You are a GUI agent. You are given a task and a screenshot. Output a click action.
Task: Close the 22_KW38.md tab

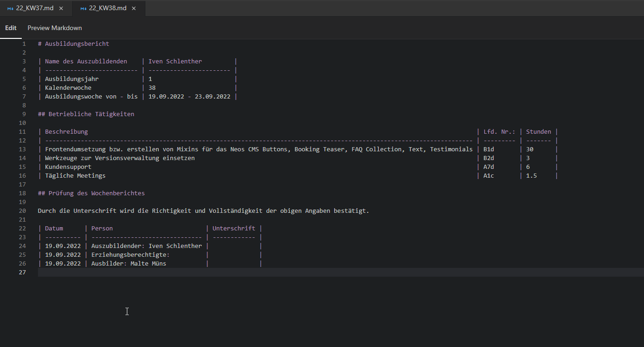(134, 8)
